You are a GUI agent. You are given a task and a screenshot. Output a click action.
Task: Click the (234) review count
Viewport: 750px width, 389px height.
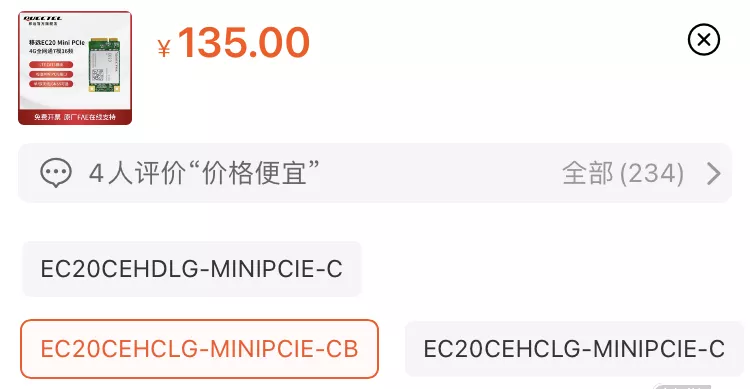point(652,173)
